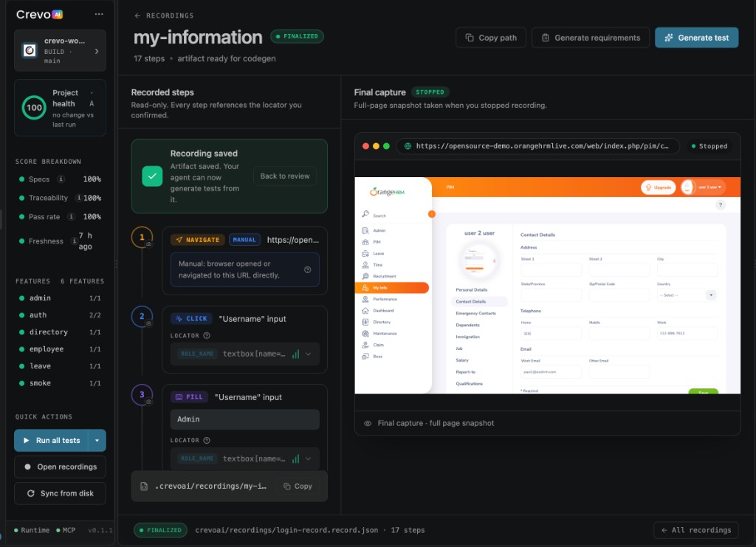Image resolution: width=756 pixels, height=547 pixels.
Task: Select the leave feature row
Action: pos(60,366)
